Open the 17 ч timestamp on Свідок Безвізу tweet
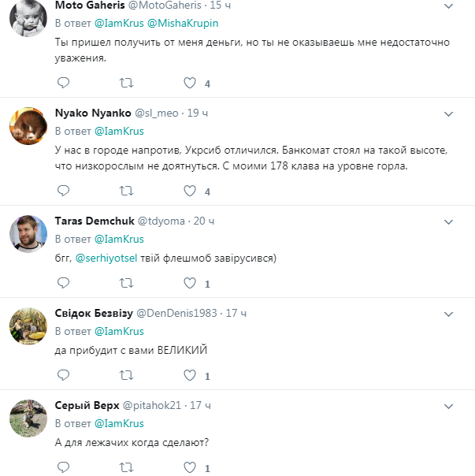Image resolution: width=475 pixels, height=476 pixels. point(236,313)
